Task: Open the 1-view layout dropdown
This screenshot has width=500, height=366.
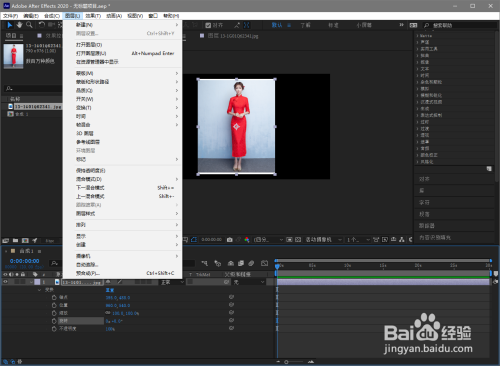Action: tap(358, 240)
